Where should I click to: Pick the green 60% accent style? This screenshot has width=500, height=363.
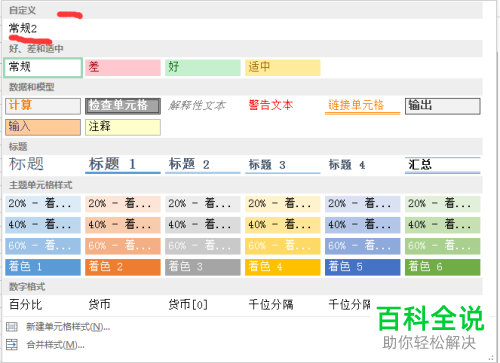443,246
